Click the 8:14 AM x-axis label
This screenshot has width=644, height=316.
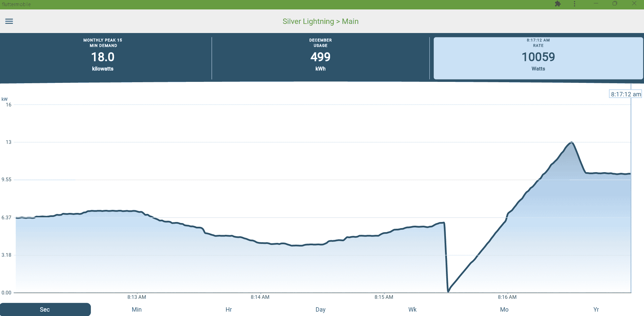pos(260,297)
